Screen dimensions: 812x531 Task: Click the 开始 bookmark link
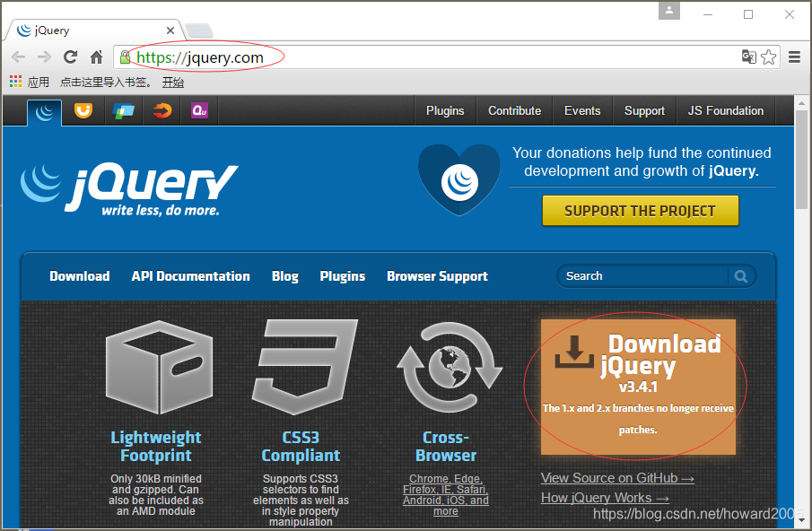pyautogui.click(x=173, y=82)
